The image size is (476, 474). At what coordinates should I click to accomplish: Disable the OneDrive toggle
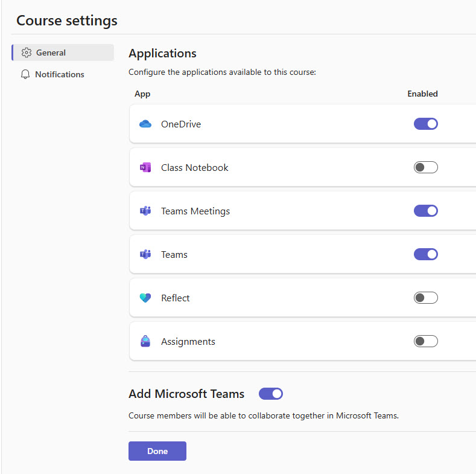point(425,124)
